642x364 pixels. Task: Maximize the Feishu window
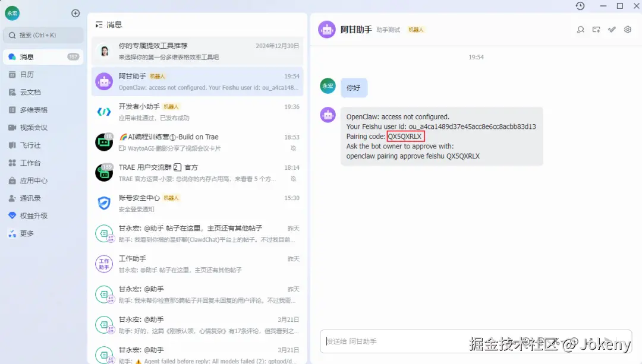[x=620, y=6]
